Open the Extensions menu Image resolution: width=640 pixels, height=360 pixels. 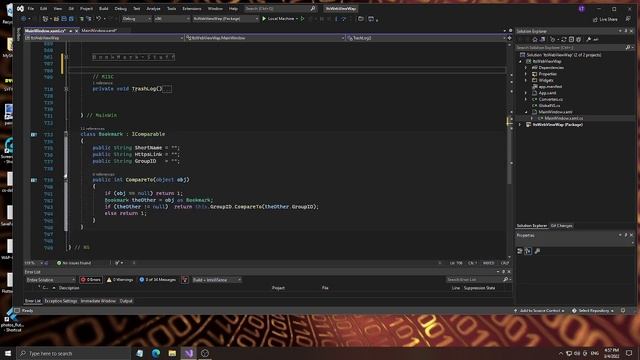[192, 9]
